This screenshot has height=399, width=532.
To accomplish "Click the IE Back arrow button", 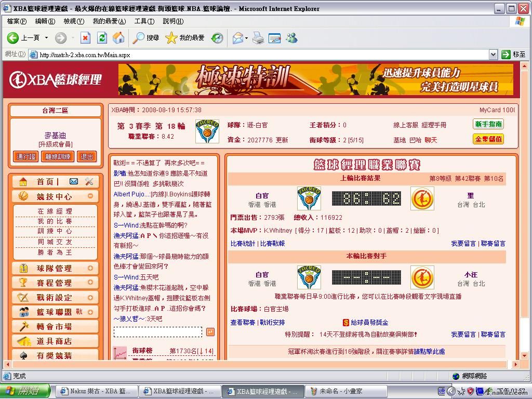I will tap(13, 37).
